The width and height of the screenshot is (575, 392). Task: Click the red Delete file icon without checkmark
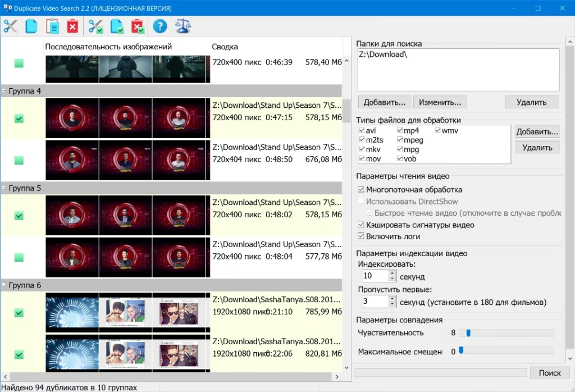72,26
